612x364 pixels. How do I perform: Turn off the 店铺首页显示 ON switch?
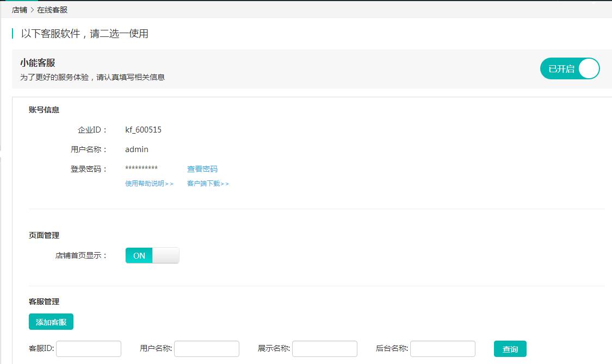152,255
